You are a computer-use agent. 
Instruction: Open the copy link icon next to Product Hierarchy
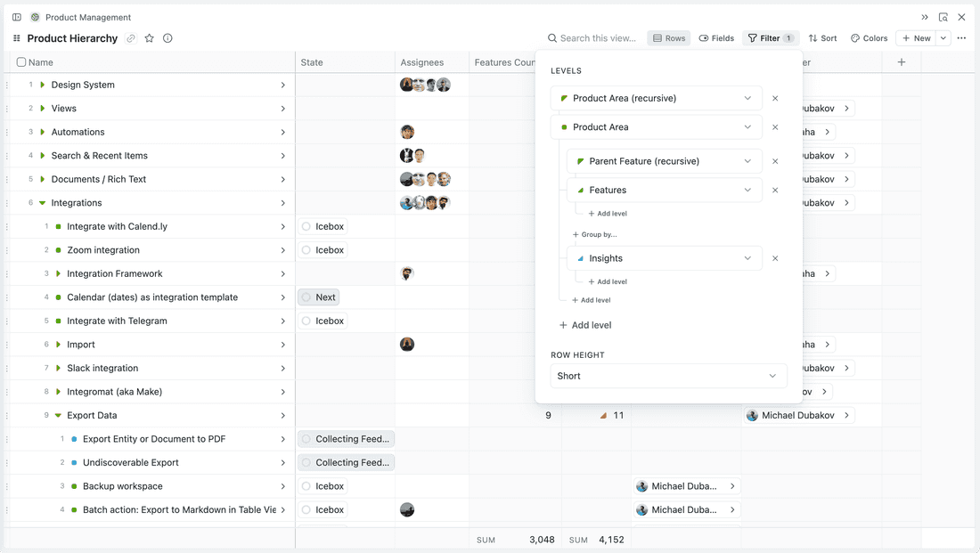coord(131,37)
